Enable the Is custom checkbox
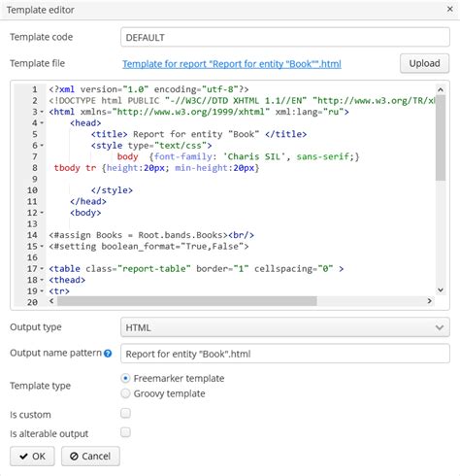460x476 pixels. pos(125,413)
